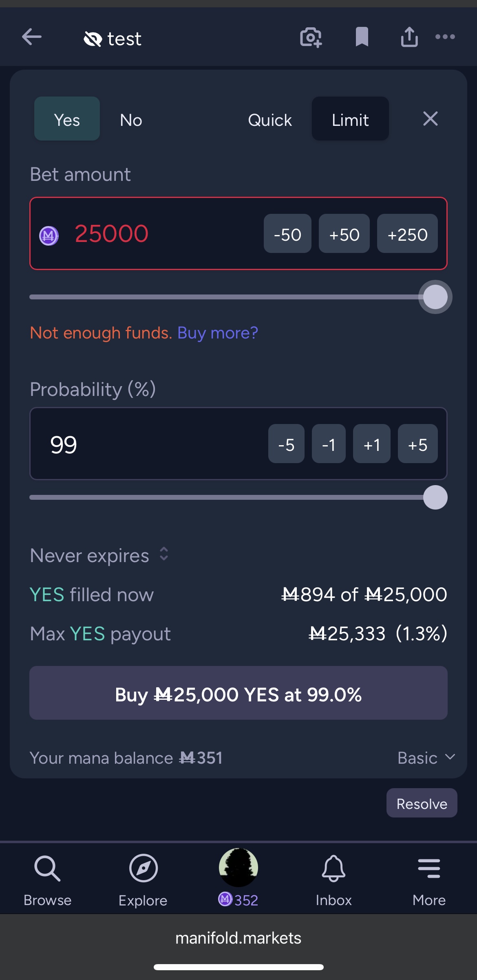This screenshot has width=477, height=980.
Task: Click the bet amount slider handle
Action: point(435,297)
